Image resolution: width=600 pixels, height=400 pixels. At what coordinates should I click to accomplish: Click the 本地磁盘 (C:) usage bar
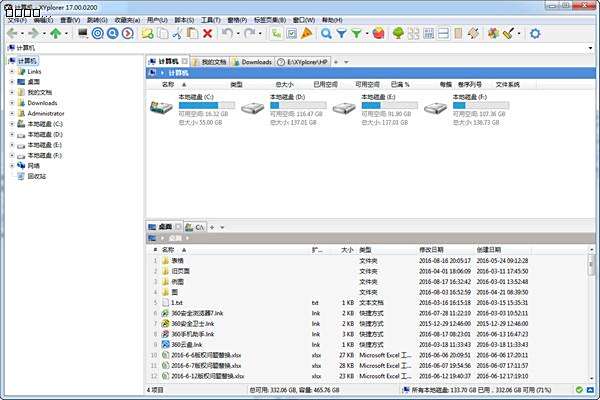(207, 105)
